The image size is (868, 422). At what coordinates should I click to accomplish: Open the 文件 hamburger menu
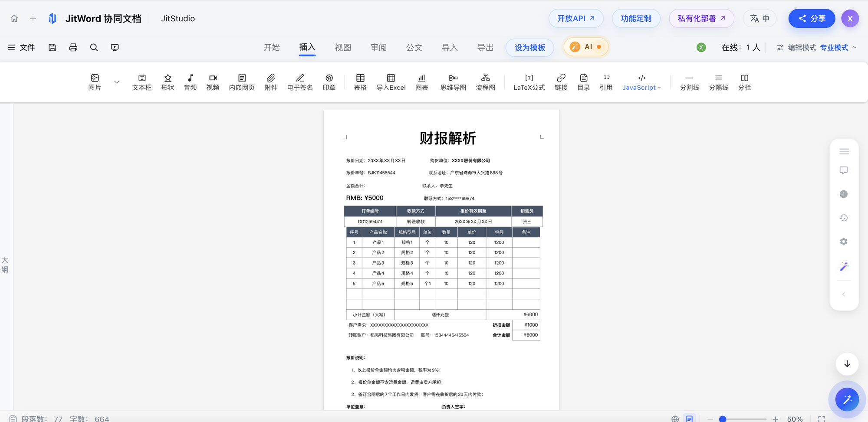[x=21, y=47]
